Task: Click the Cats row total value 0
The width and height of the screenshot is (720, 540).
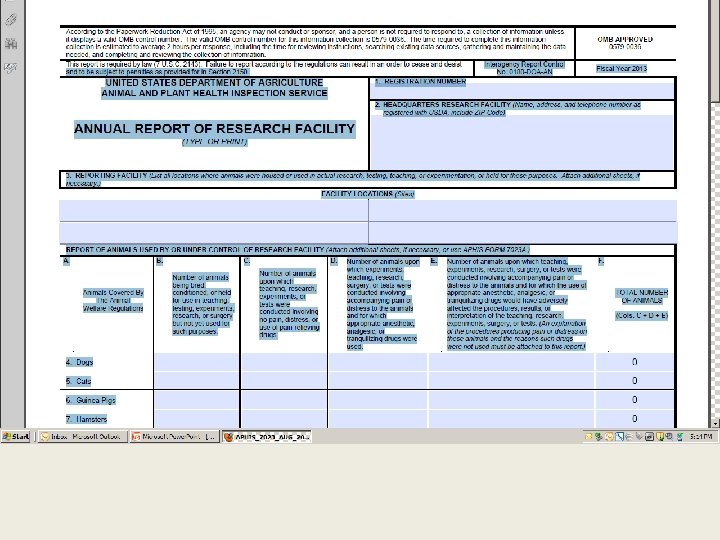Action: click(635, 381)
